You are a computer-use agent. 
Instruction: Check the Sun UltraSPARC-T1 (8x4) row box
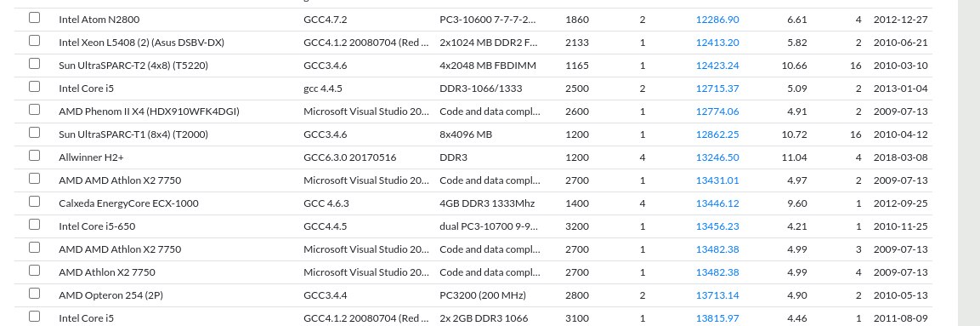click(x=34, y=132)
